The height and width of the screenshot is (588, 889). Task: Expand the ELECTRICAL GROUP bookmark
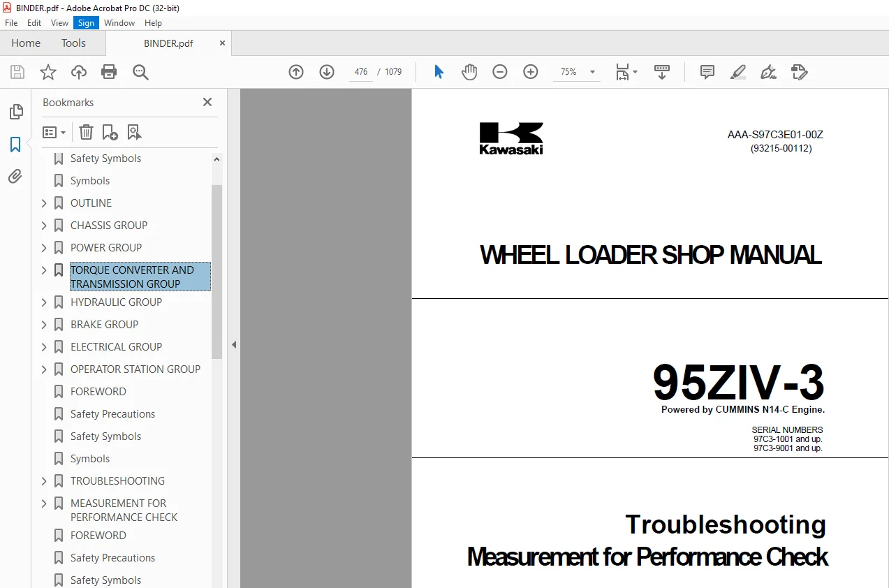[44, 347]
